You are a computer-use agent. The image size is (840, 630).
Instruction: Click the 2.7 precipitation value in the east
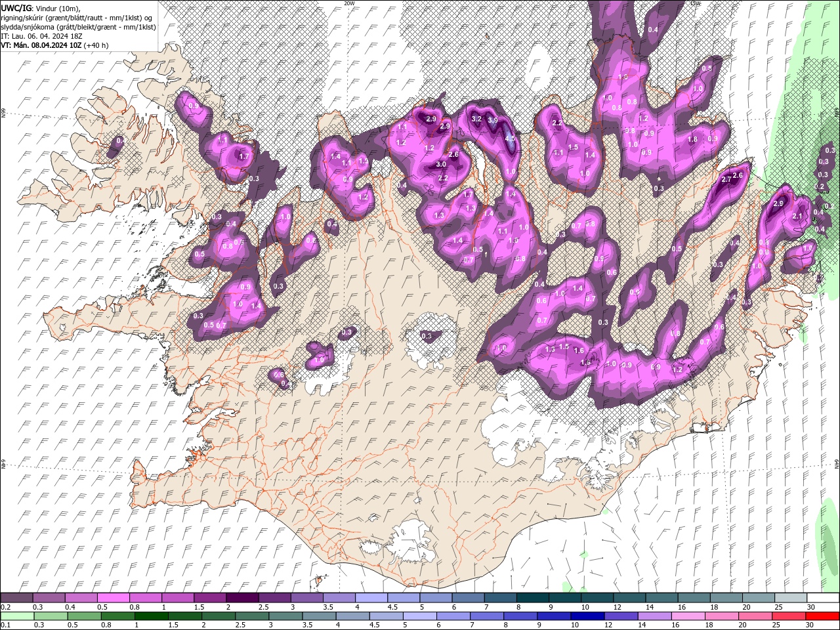[x=726, y=179]
